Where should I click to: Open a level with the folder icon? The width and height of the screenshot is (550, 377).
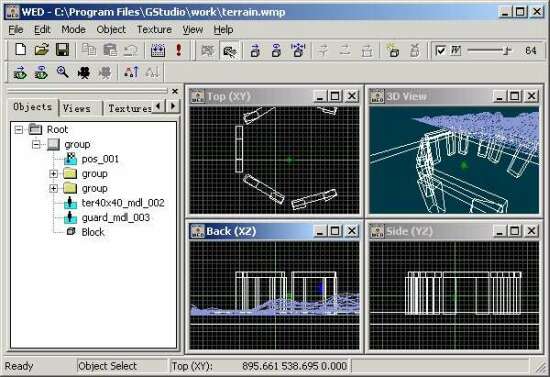[x=41, y=50]
